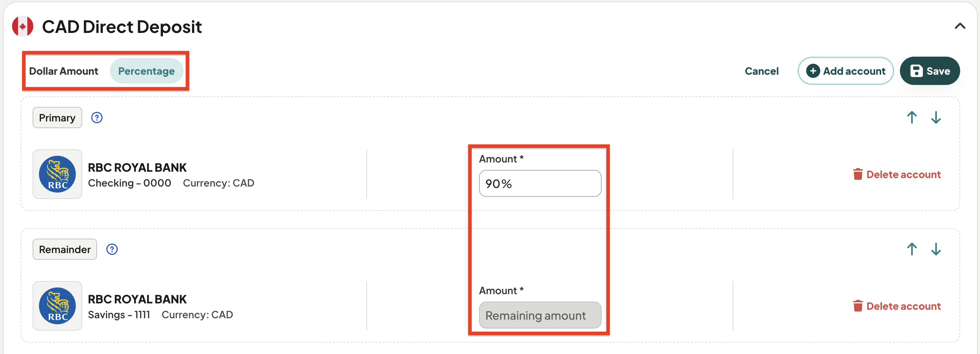
Task: Move Remainder account down with arrow
Action: (x=936, y=249)
